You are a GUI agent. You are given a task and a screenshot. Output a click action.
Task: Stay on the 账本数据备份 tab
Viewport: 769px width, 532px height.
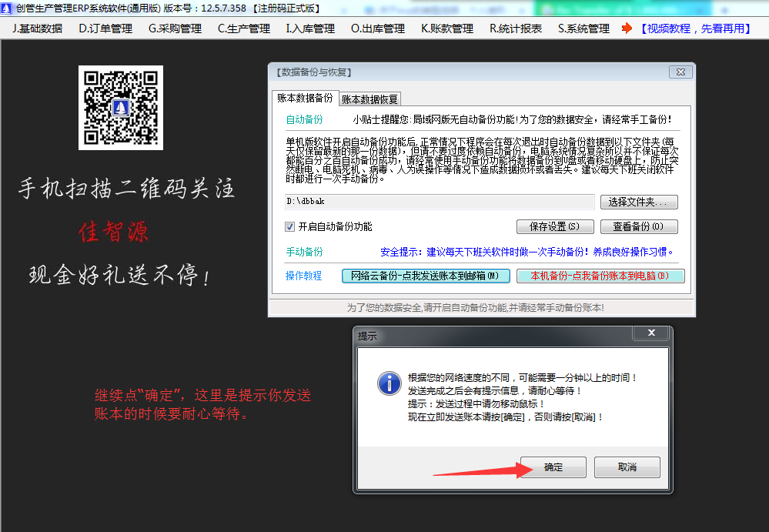(x=305, y=99)
